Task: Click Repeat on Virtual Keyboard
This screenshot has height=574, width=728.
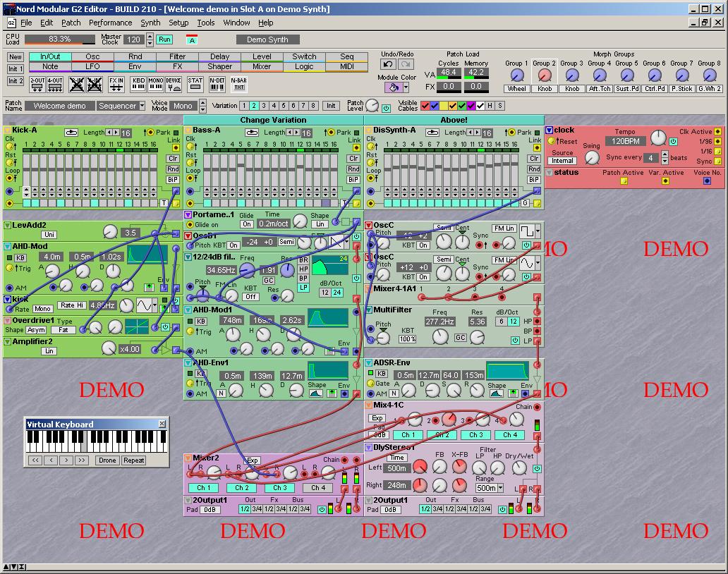Action: pos(134,460)
